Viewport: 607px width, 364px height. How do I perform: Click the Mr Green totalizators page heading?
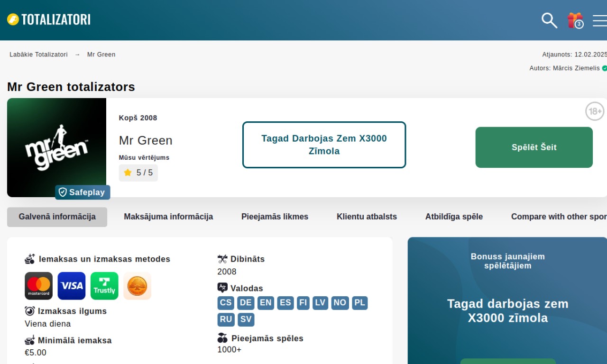pos(71,87)
